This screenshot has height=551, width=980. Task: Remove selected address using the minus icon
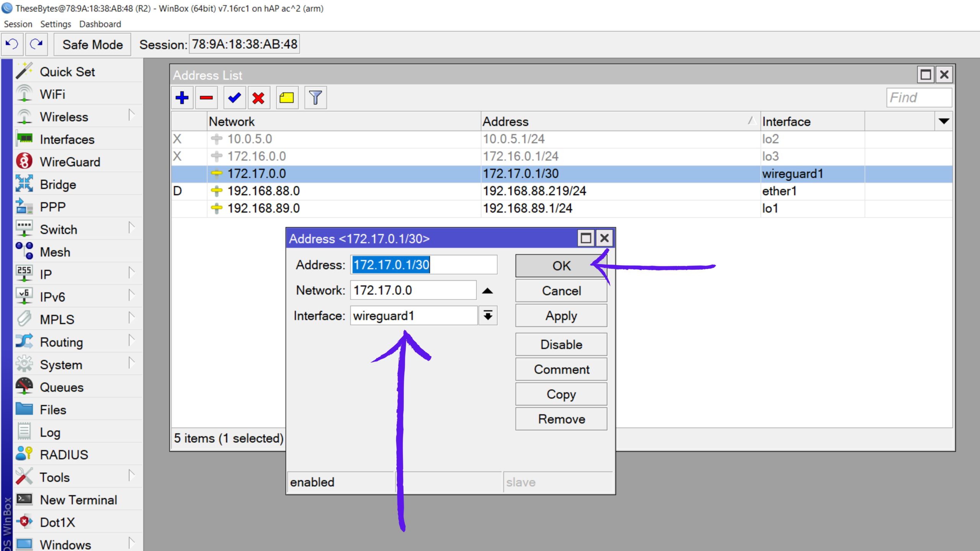(x=207, y=98)
